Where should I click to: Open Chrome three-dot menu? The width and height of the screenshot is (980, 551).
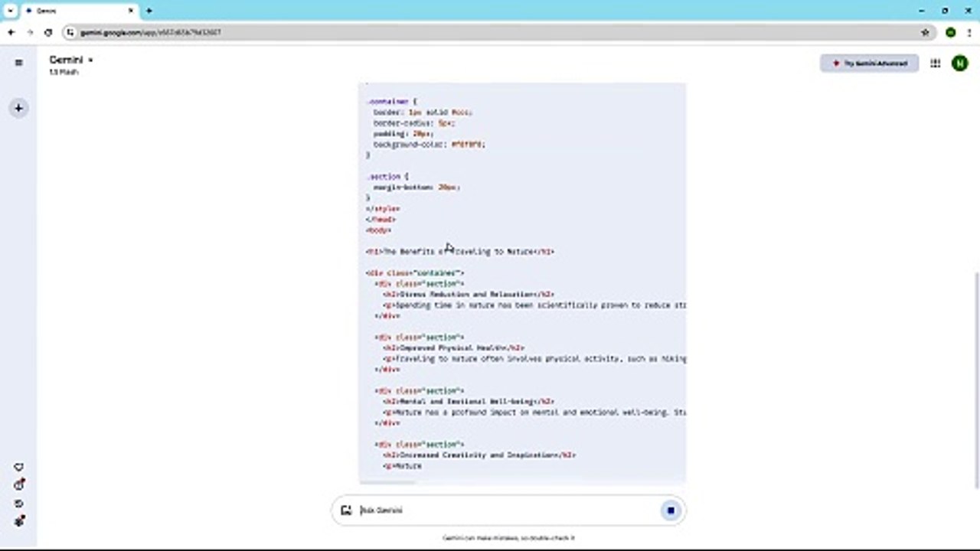tap(968, 32)
